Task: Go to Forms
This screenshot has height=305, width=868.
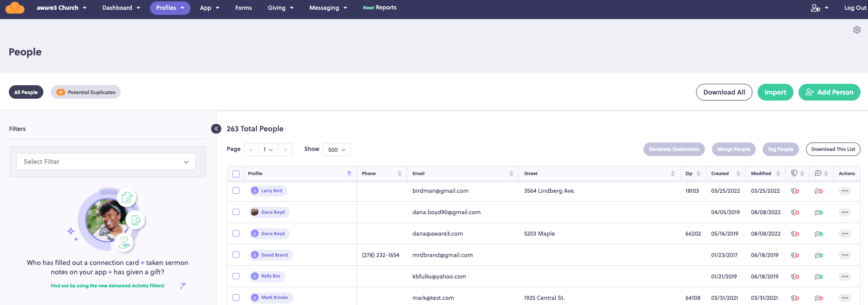Action: coord(243,8)
